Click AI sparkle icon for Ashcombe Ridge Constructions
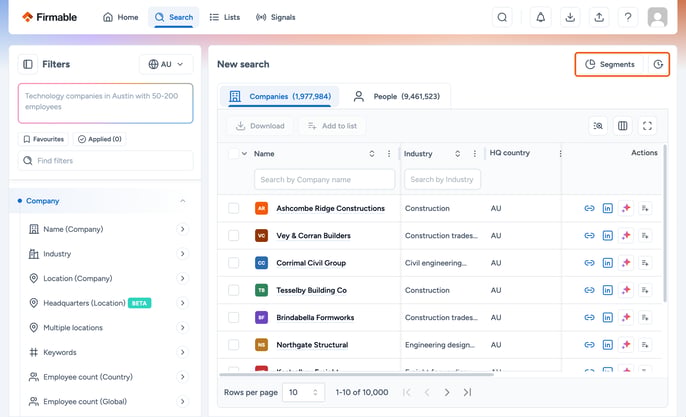Screen dimensions: 686x417 (x=626, y=208)
